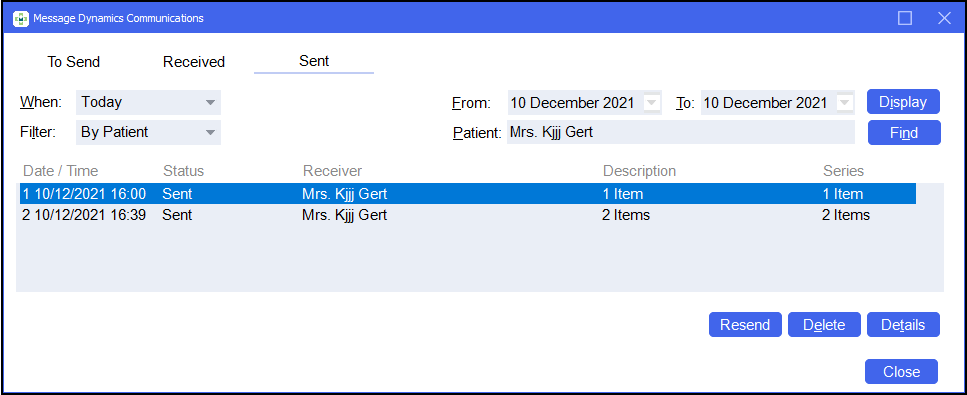Click the Resend button
Screen dimensions: 967x395
(x=745, y=325)
